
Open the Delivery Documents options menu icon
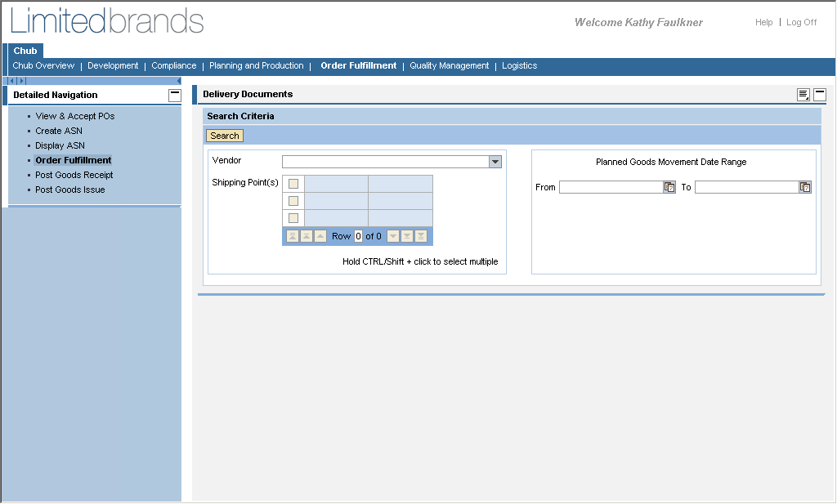(803, 95)
